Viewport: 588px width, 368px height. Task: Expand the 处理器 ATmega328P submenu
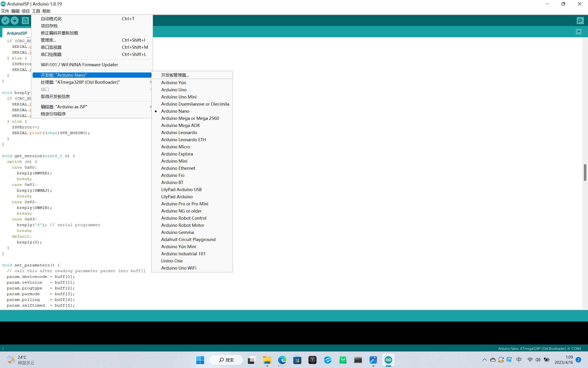tap(92, 82)
